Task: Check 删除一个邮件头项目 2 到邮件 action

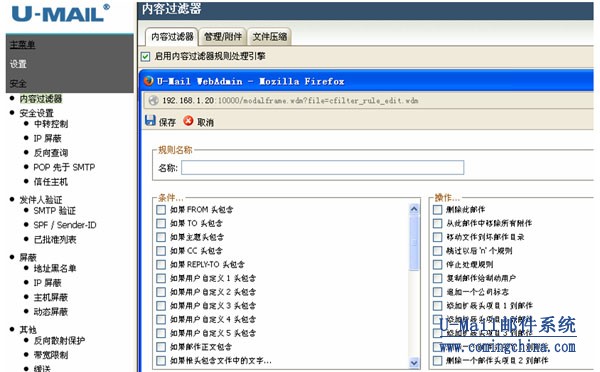Action: pyautogui.click(x=437, y=361)
